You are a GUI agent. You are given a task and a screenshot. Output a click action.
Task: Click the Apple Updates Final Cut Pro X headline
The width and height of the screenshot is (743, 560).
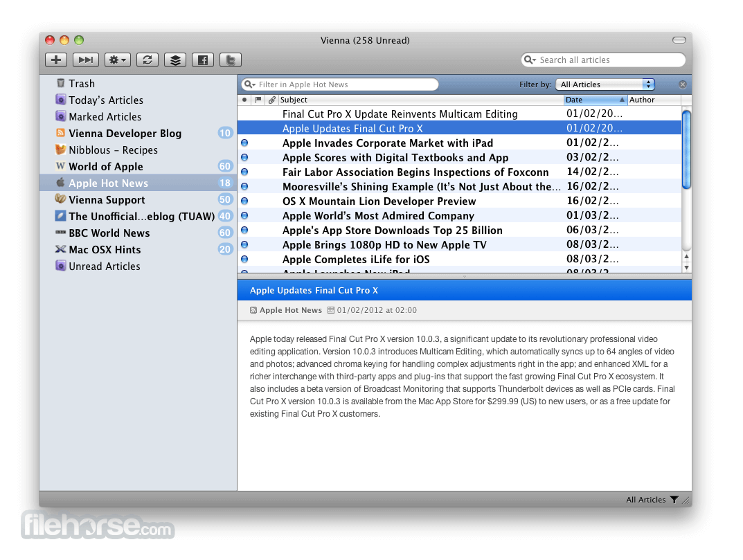314,291
